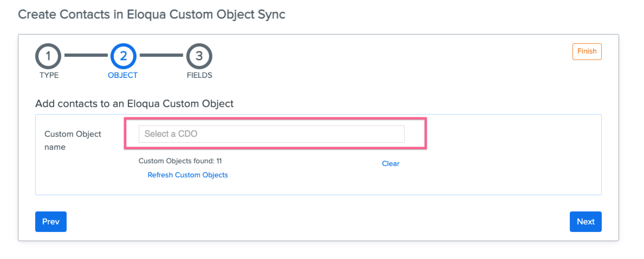Viewport: 644px width, 259px height.
Task: Proceed with the Next button
Action: (x=586, y=222)
